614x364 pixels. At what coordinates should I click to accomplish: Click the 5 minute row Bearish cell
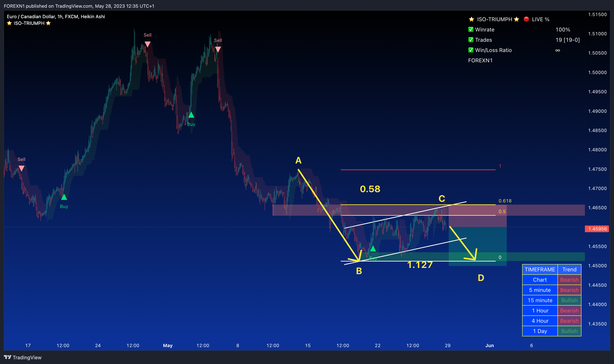pyautogui.click(x=569, y=290)
